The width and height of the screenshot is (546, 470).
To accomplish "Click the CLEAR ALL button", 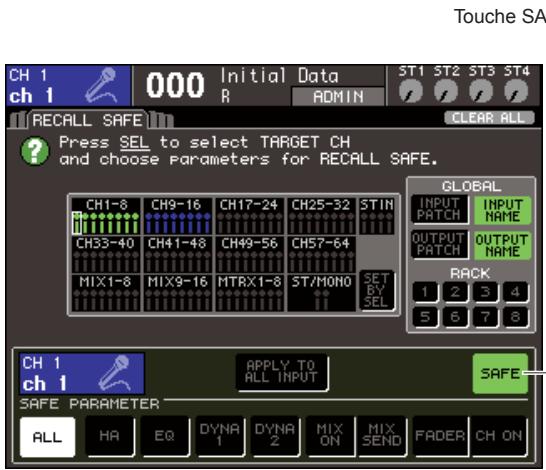I will tap(489, 118).
